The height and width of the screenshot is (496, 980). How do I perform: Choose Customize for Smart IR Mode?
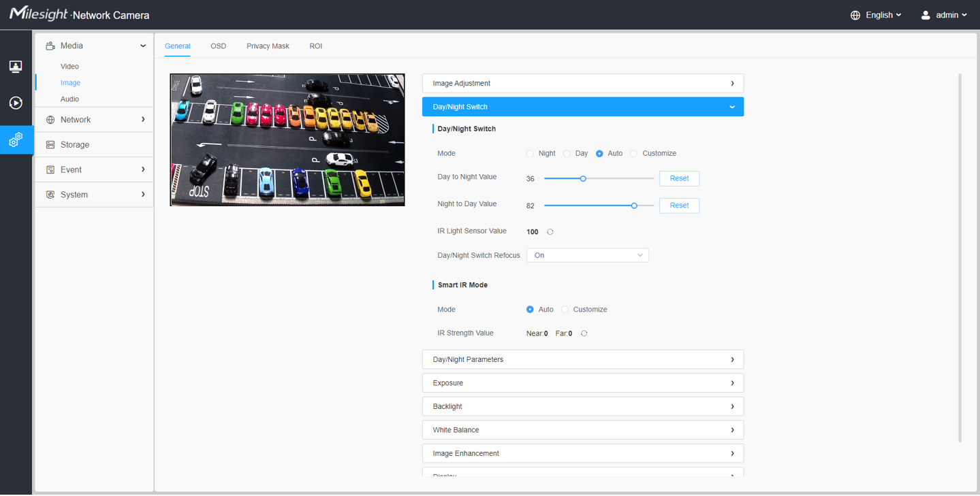[x=565, y=310]
